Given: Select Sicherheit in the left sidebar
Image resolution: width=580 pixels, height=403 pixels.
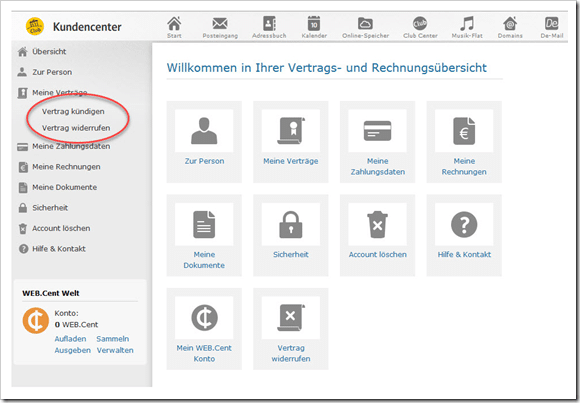Looking at the screenshot, I should (50, 208).
